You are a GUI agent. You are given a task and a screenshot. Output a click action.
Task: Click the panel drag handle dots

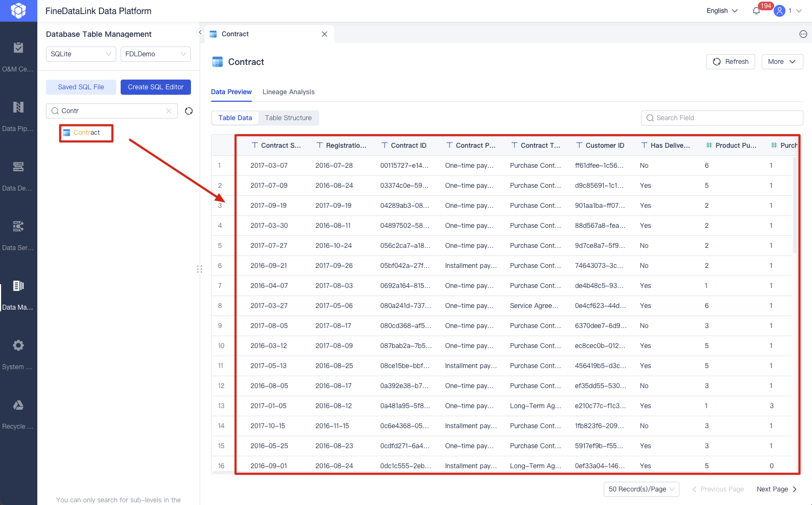[200, 269]
